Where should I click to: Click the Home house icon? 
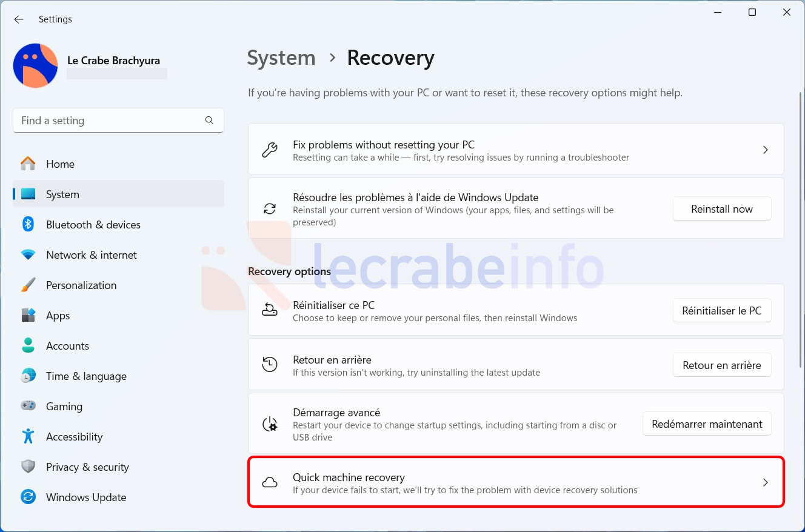pyautogui.click(x=28, y=164)
